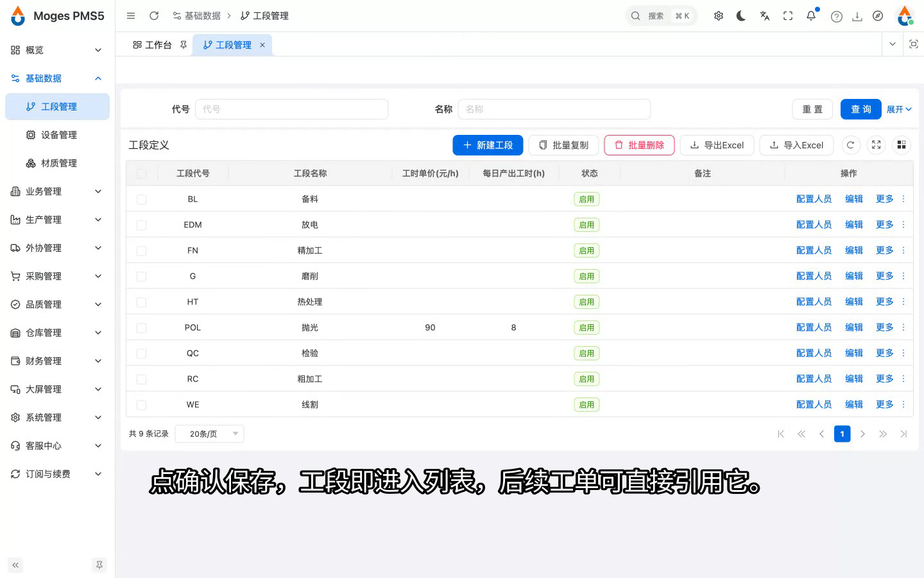924x578 pixels.
Task: Focus the 代号 input field
Action: [x=292, y=109]
